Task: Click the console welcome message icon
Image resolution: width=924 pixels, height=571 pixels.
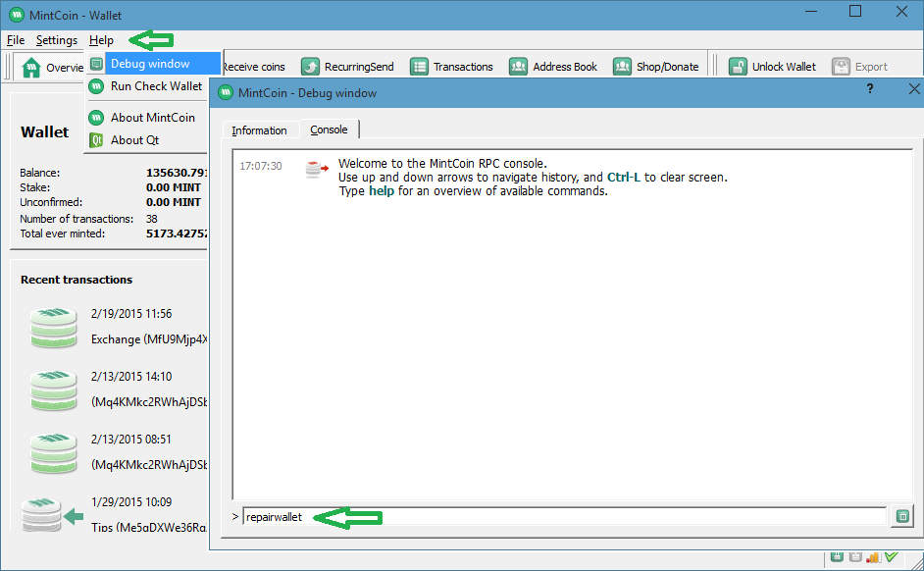Action: [317, 169]
